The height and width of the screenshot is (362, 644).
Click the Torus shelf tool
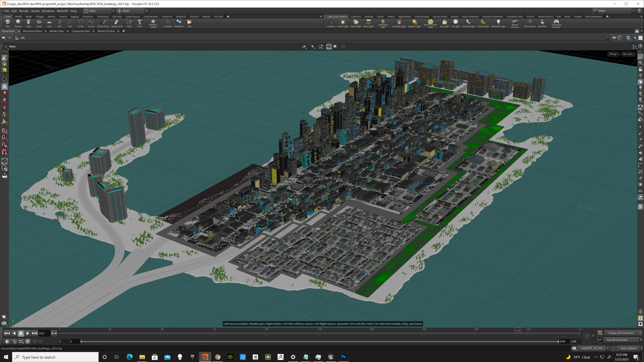pyautogui.click(x=39, y=23)
